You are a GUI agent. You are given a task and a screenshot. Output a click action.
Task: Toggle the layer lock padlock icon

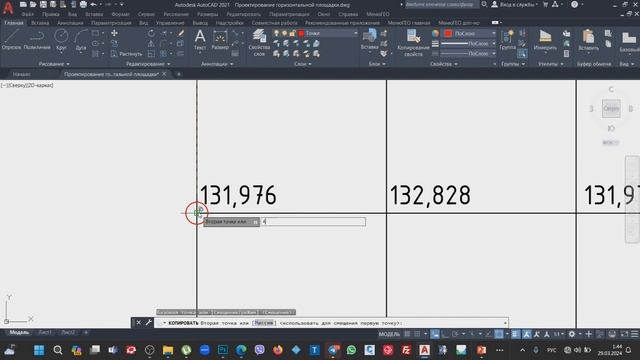(292, 33)
